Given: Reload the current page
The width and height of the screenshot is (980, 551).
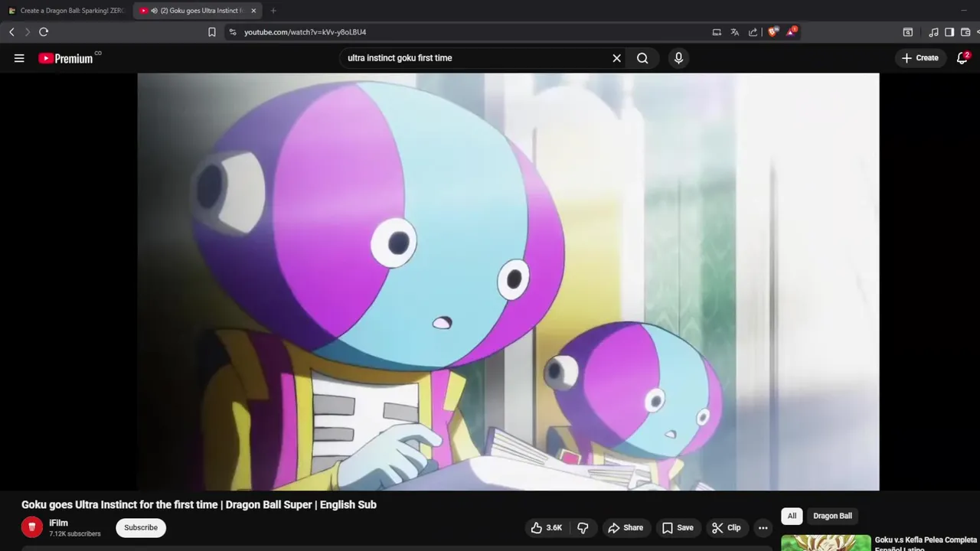Looking at the screenshot, I should click(x=44, y=32).
